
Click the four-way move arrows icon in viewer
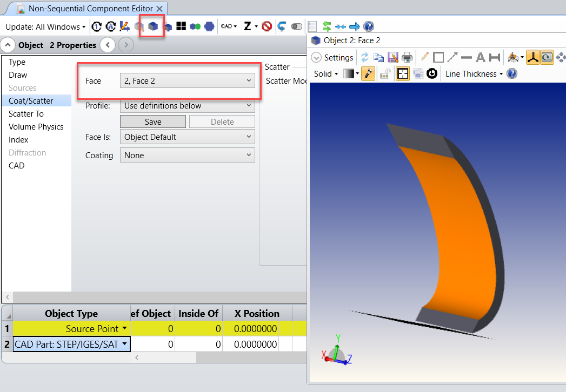561,57
